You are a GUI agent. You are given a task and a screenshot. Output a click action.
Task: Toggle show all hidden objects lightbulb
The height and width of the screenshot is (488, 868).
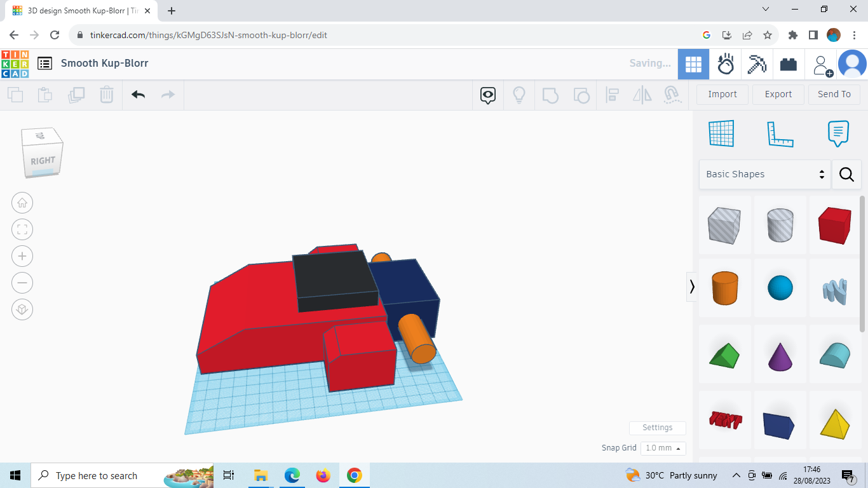click(x=519, y=94)
